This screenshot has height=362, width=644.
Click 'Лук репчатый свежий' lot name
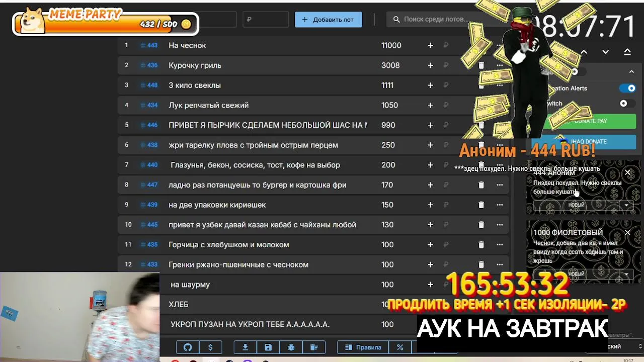click(208, 105)
